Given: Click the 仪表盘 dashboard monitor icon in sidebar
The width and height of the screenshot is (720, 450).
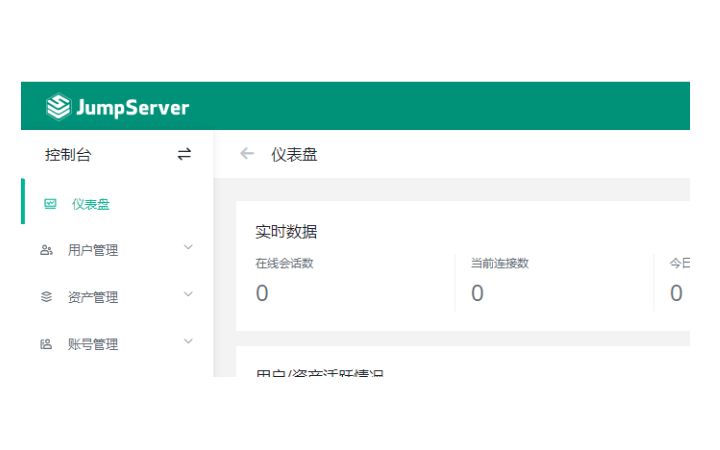Looking at the screenshot, I should (50, 204).
